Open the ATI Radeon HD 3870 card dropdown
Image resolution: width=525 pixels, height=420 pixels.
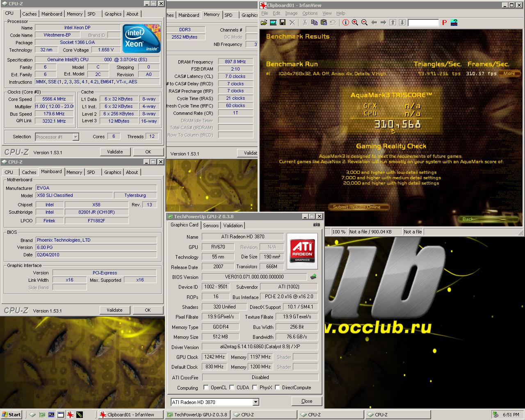[x=256, y=402]
